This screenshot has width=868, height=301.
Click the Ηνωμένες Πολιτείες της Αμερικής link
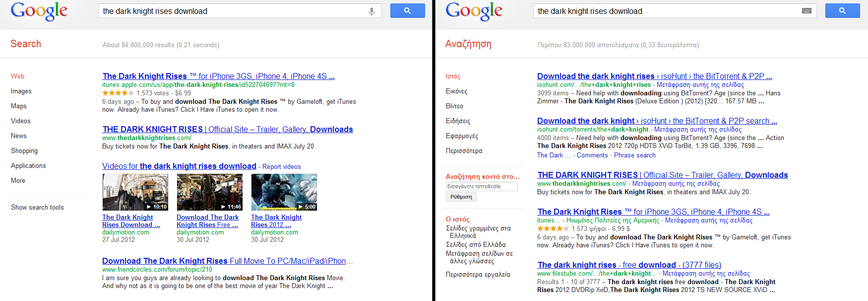[613, 220]
